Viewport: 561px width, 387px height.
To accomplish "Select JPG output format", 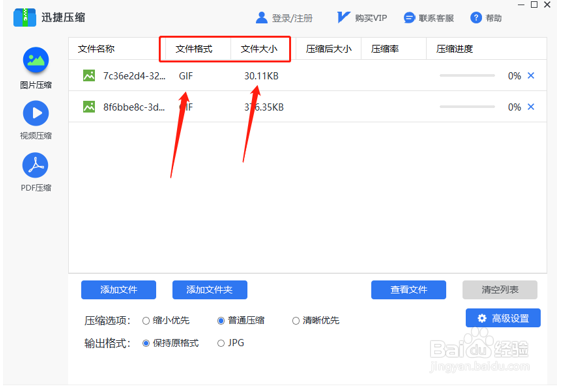I will point(221,343).
